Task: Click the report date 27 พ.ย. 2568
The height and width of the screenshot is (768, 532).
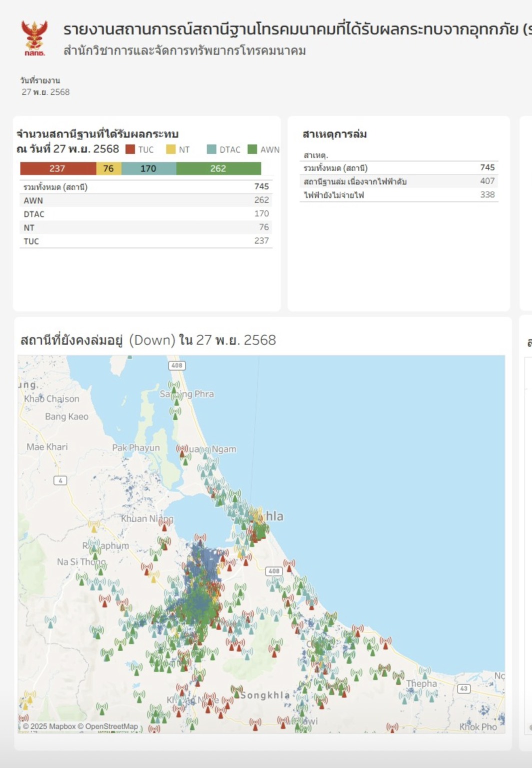Action: coord(45,92)
